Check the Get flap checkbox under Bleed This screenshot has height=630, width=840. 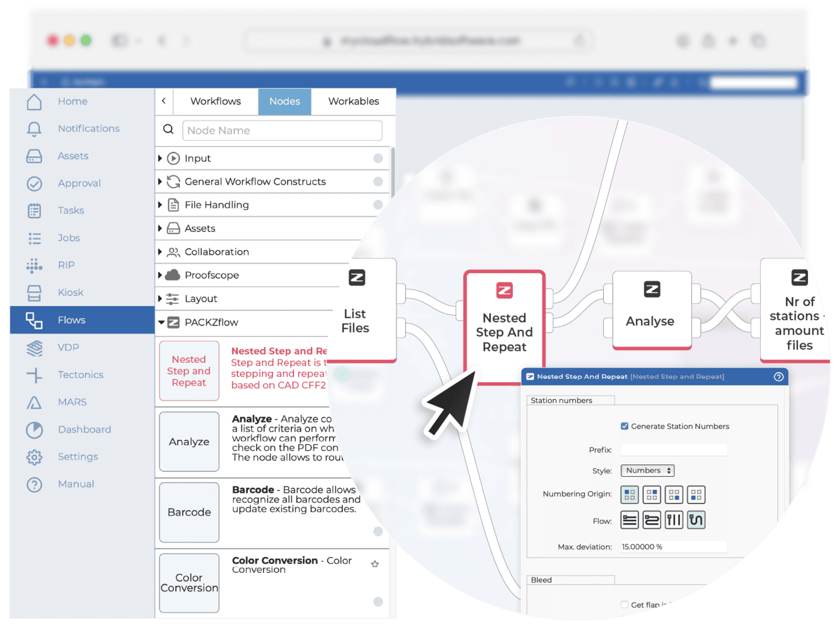tap(625, 605)
